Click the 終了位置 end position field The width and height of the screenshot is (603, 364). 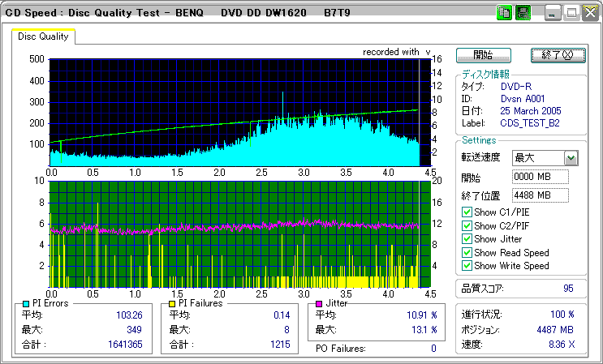click(540, 195)
